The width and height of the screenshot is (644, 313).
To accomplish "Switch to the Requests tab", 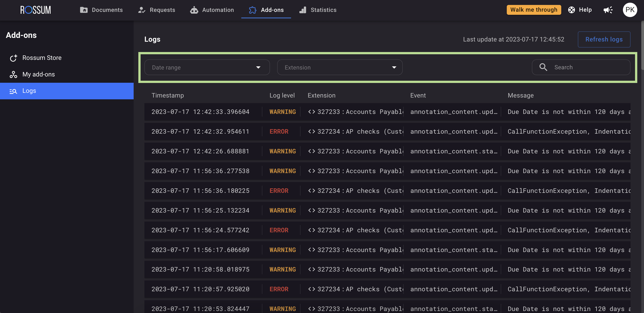I will tap(157, 10).
